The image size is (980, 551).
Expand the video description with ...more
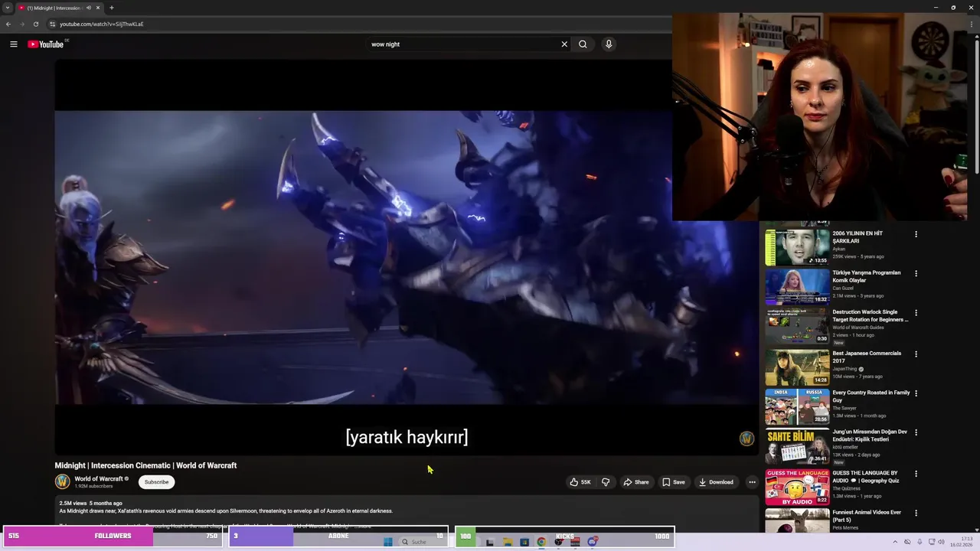tap(363, 526)
